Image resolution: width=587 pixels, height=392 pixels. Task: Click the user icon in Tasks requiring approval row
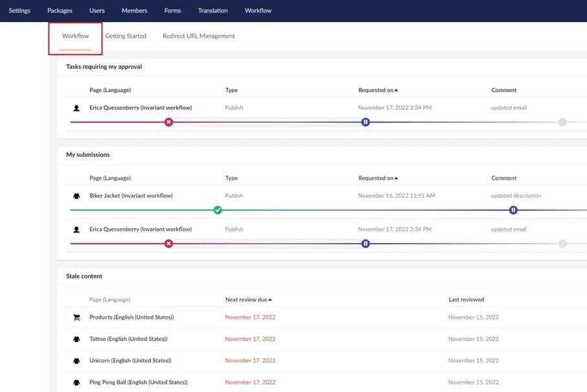pyautogui.click(x=76, y=108)
